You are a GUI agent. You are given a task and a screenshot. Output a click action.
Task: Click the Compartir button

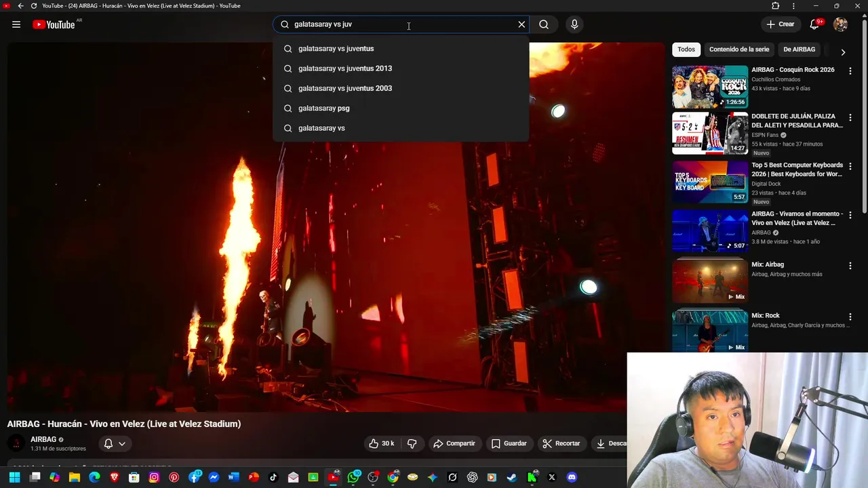pyautogui.click(x=454, y=443)
